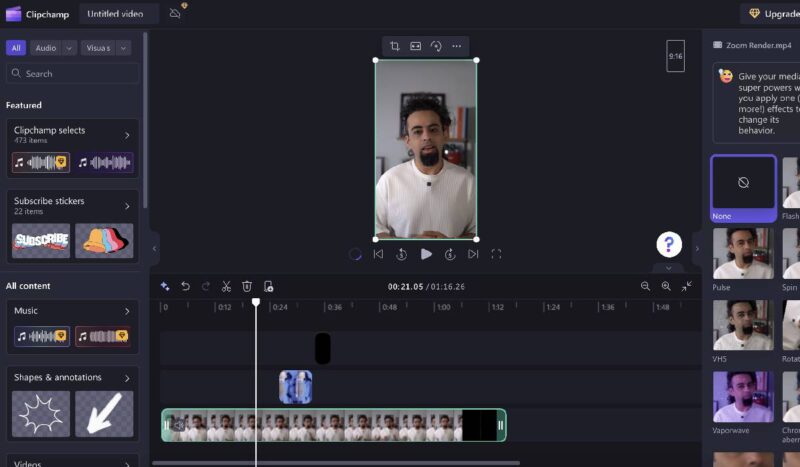Apply the VHS effect
This screenshot has width=800, height=467.
(x=743, y=325)
